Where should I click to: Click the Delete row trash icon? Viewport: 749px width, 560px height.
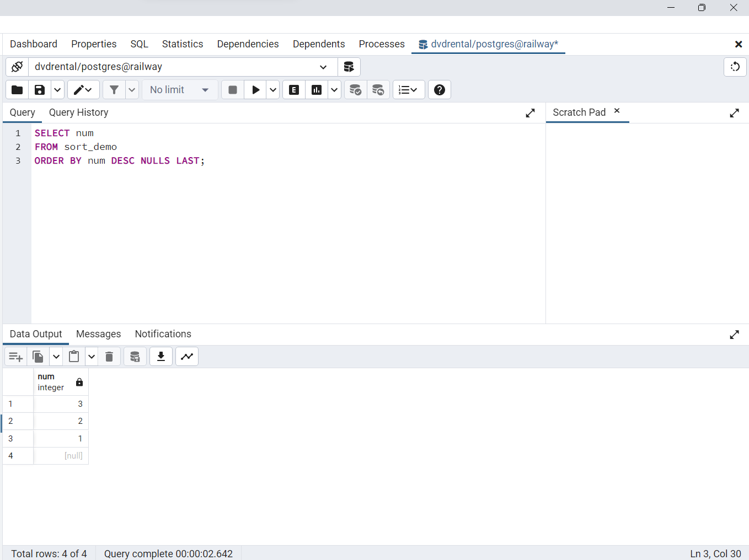point(109,357)
